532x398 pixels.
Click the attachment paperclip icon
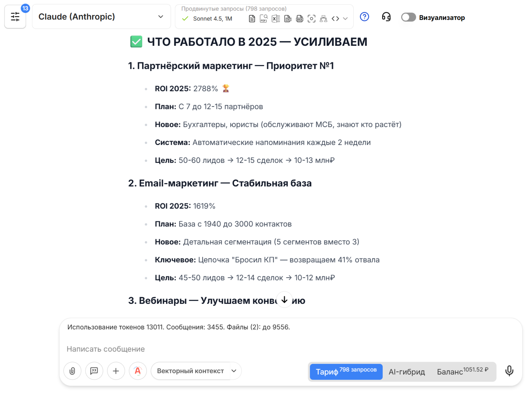coord(72,371)
